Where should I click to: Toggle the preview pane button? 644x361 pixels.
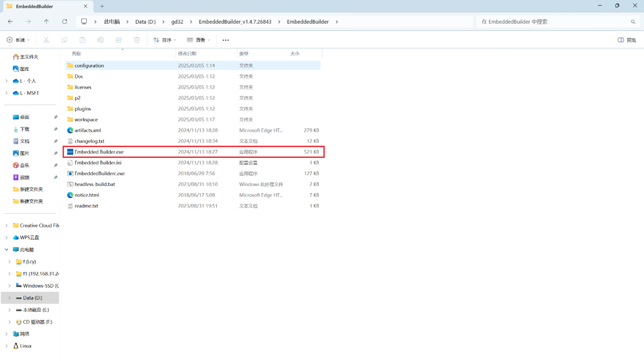point(627,40)
